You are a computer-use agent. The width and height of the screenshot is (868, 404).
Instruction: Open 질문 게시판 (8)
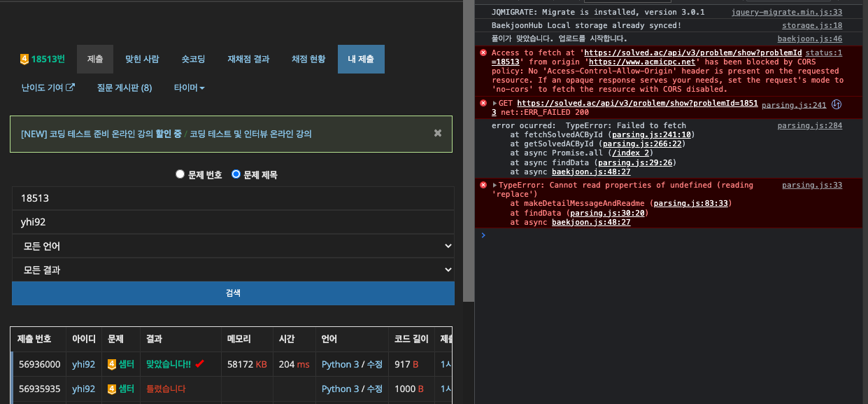[x=124, y=88]
